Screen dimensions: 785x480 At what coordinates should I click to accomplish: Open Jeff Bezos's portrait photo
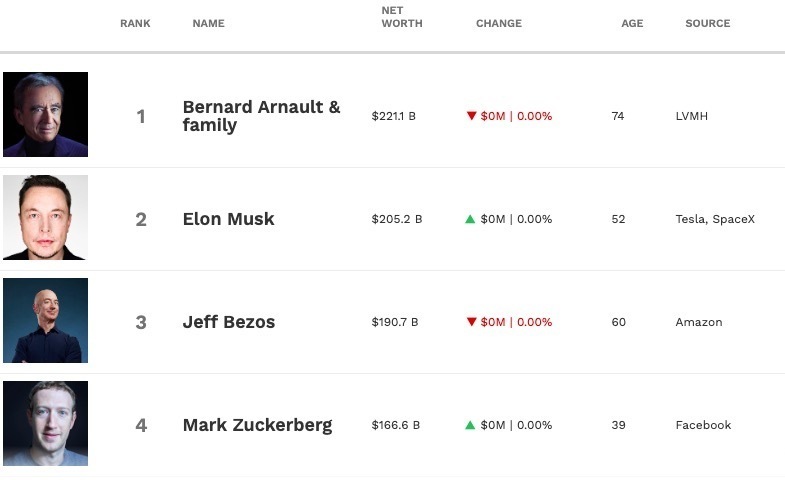[46, 320]
